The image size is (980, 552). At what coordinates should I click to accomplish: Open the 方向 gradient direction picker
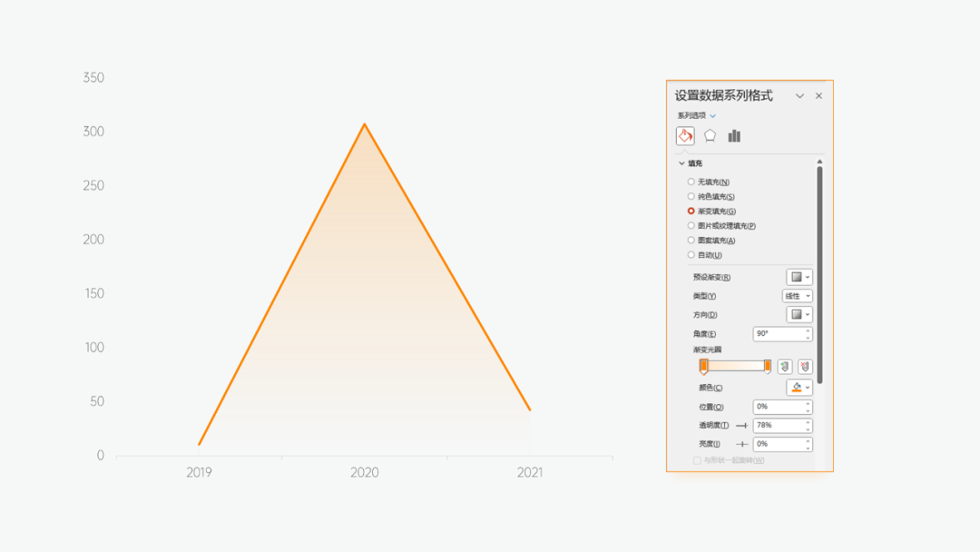click(801, 314)
